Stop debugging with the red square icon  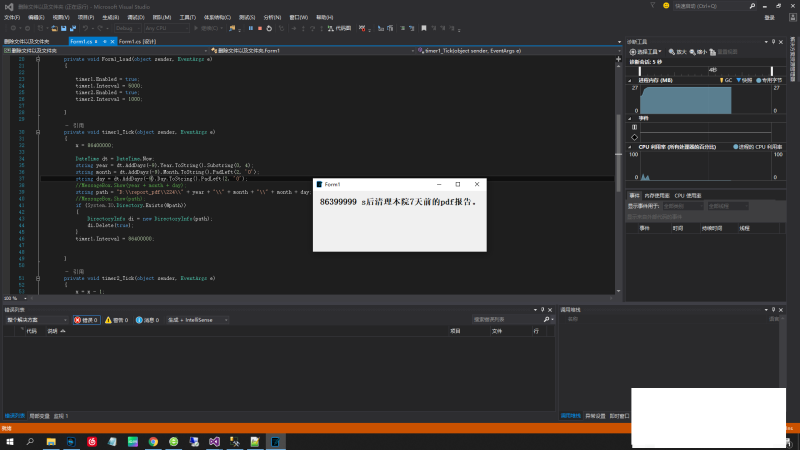pyautogui.click(x=260, y=29)
